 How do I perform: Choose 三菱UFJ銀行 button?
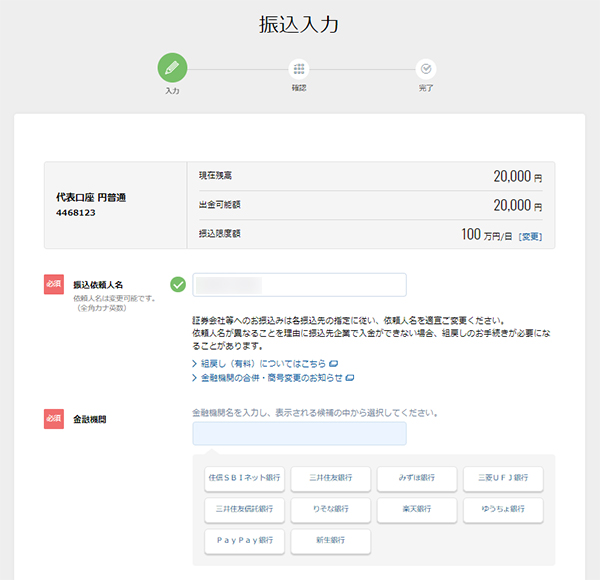(503, 478)
